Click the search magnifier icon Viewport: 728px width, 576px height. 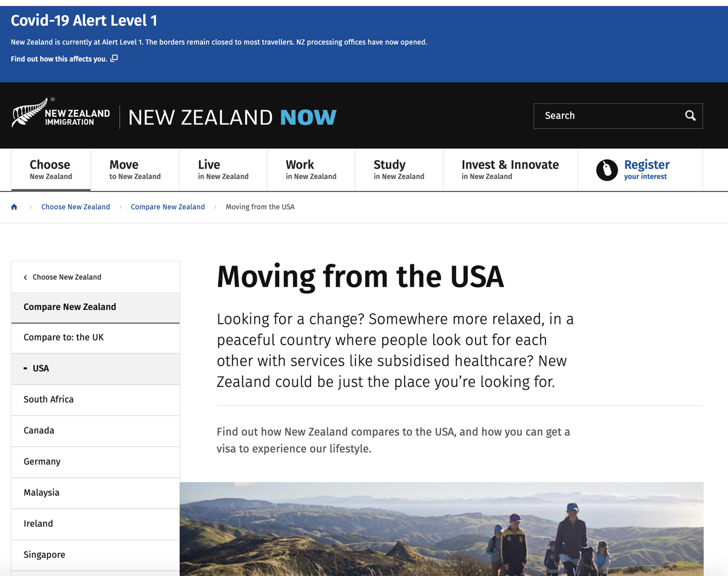click(690, 116)
